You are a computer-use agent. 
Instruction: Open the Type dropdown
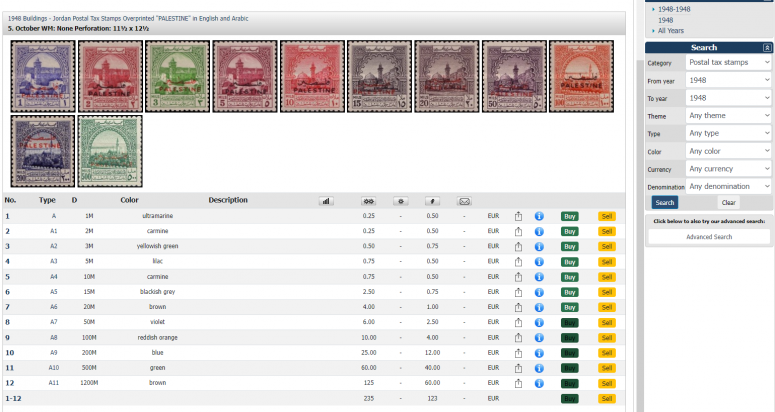tap(728, 133)
